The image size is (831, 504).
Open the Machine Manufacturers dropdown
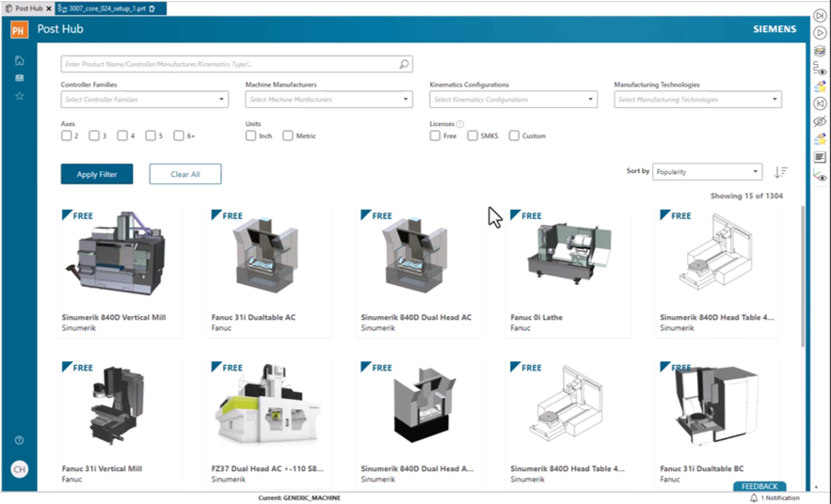coord(329,100)
